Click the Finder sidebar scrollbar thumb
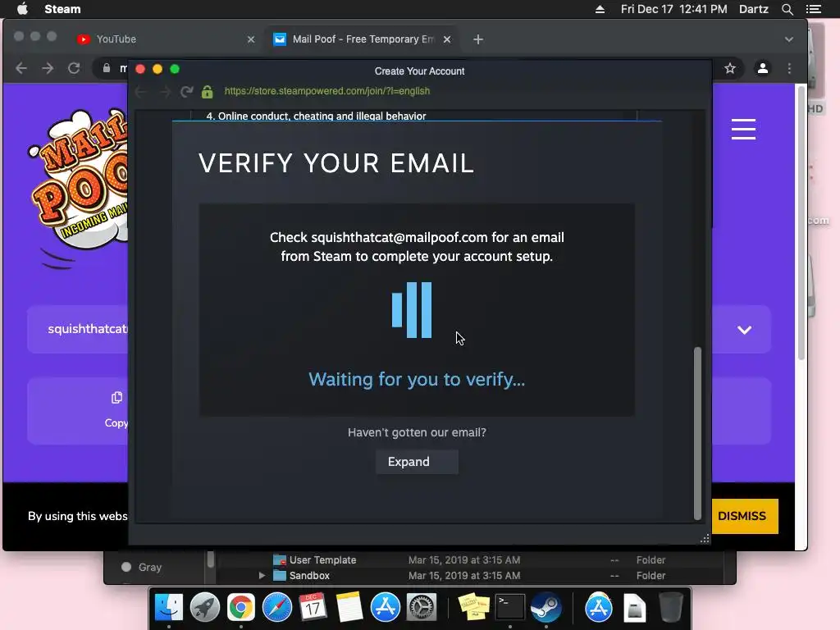This screenshot has width=840, height=630. tap(211, 559)
